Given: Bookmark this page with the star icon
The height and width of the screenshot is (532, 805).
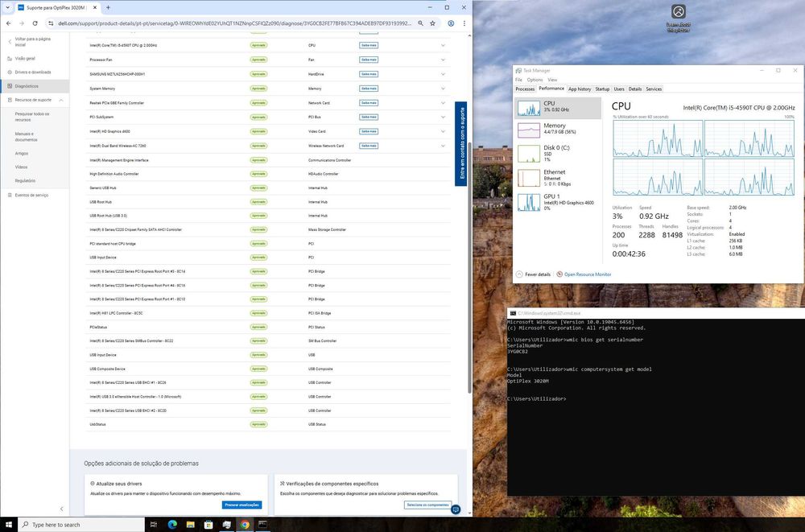Looking at the screenshot, I should click(x=433, y=23).
